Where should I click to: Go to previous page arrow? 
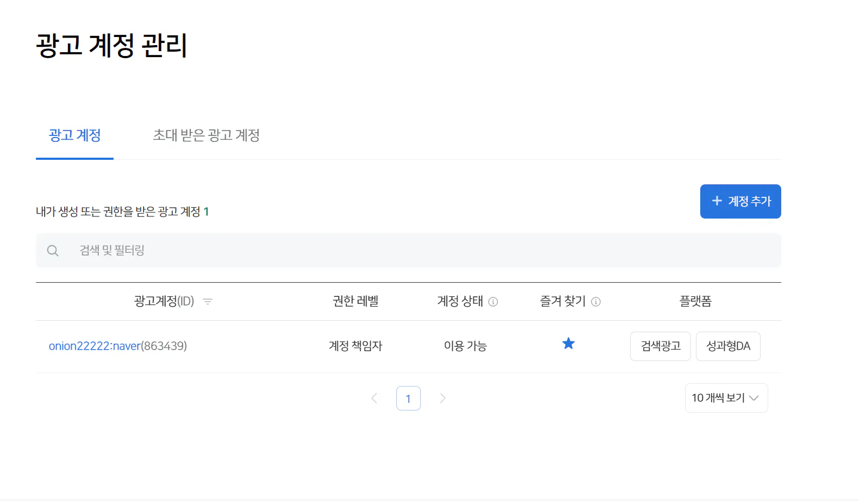coord(374,399)
